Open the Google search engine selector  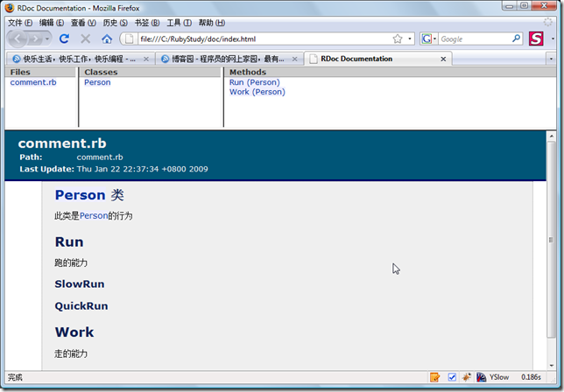(429, 38)
